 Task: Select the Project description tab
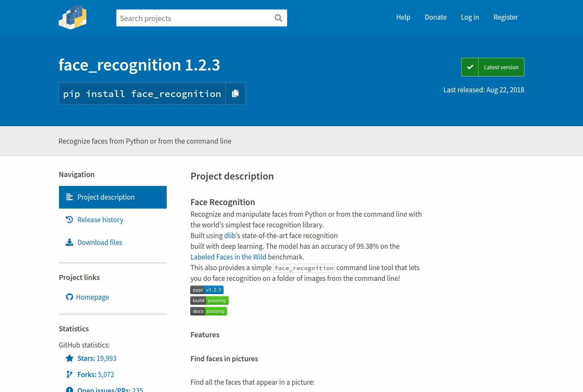(113, 197)
